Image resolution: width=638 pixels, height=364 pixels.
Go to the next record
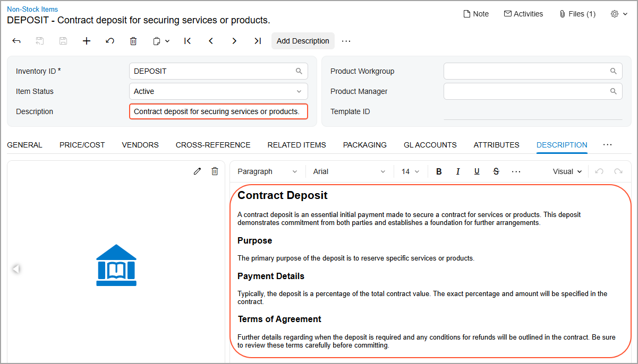click(x=234, y=41)
